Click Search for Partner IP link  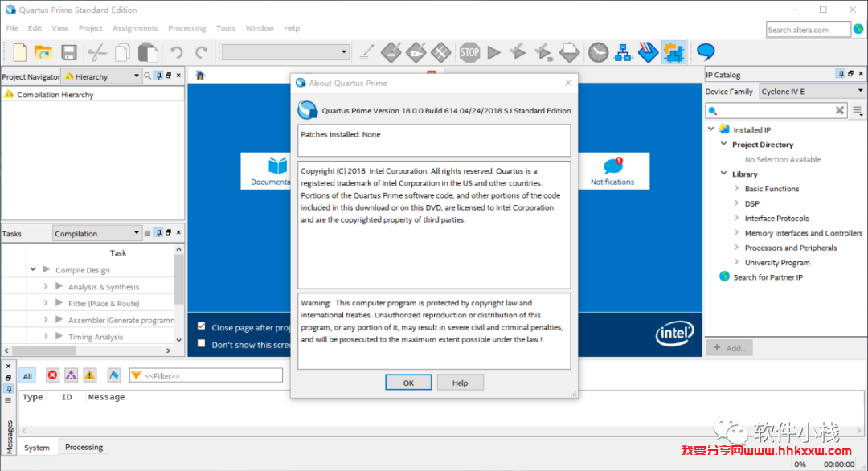point(768,277)
